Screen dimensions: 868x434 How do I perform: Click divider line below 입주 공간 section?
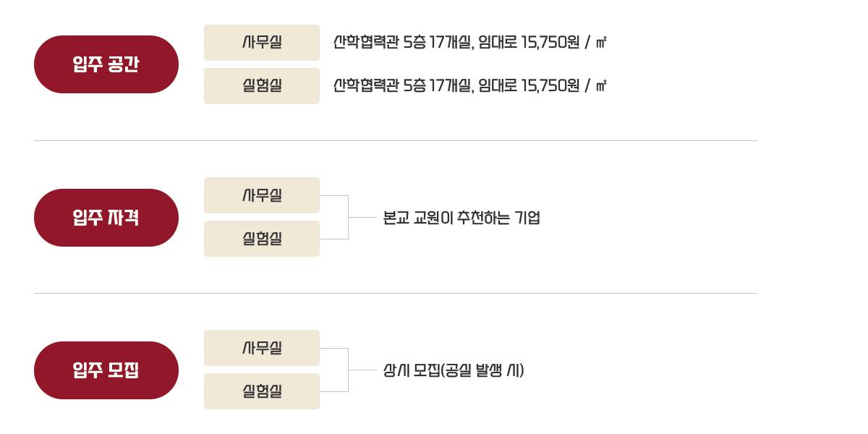(396, 140)
